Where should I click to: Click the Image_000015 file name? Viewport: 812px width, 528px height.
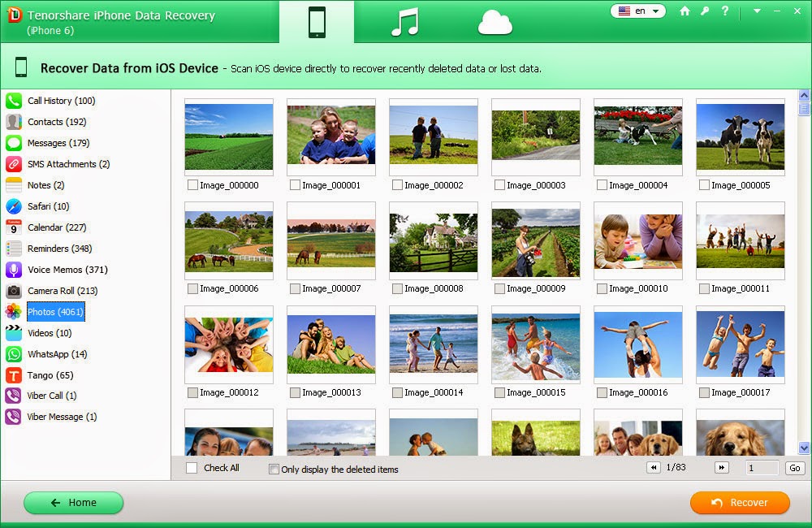click(536, 393)
